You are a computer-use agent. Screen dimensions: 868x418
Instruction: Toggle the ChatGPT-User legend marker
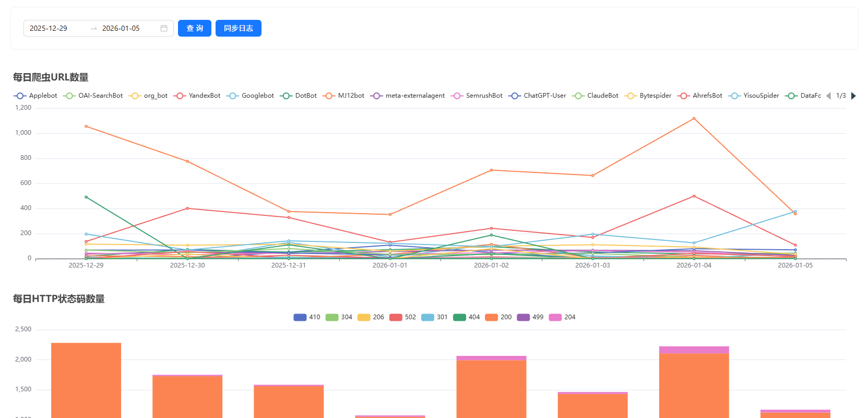pos(515,96)
